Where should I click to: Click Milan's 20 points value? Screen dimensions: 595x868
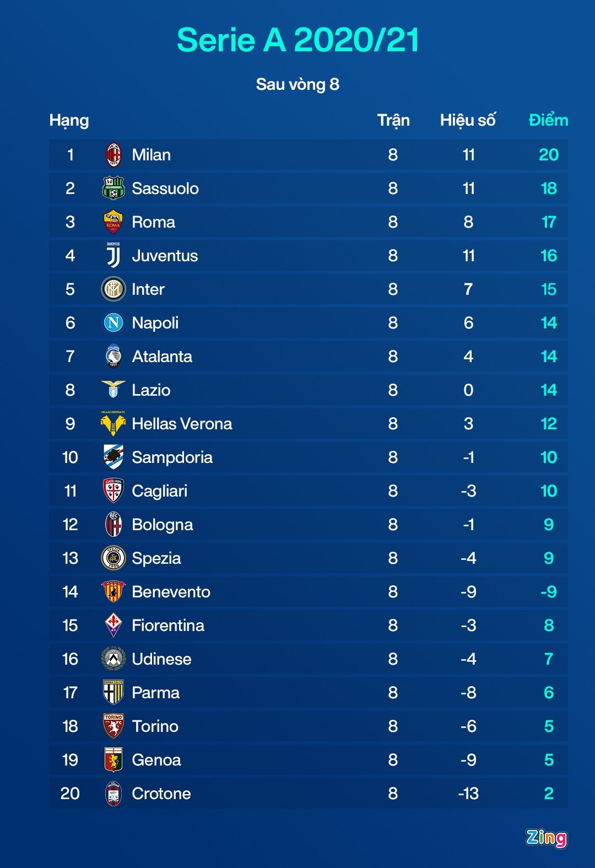(x=549, y=155)
